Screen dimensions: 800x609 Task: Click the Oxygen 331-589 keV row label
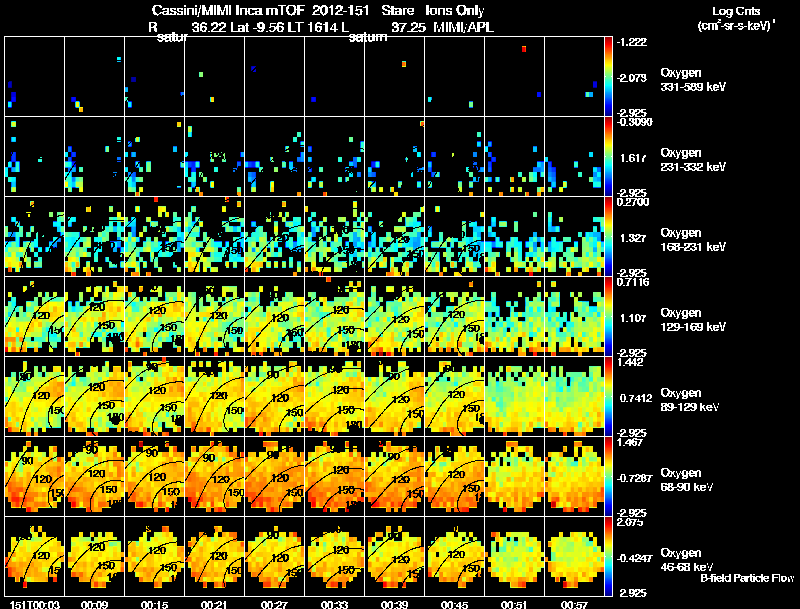tap(693, 80)
